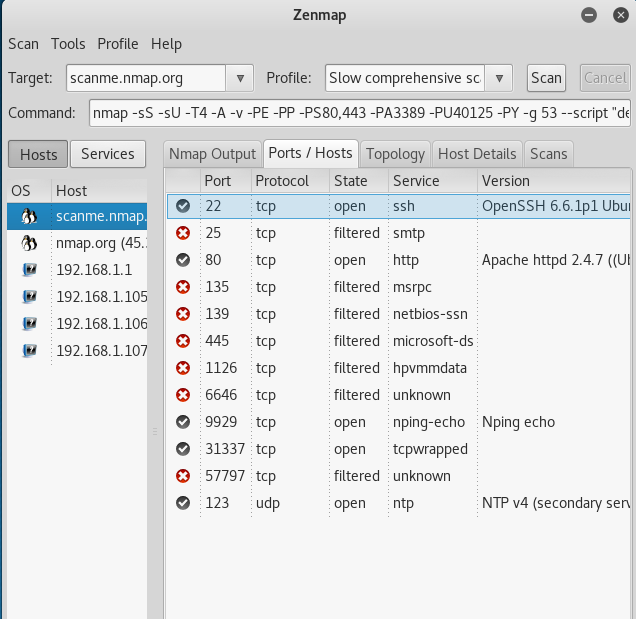Sort by the Service column header
Viewport: 636px width, 619px height.
(x=433, y=181)
